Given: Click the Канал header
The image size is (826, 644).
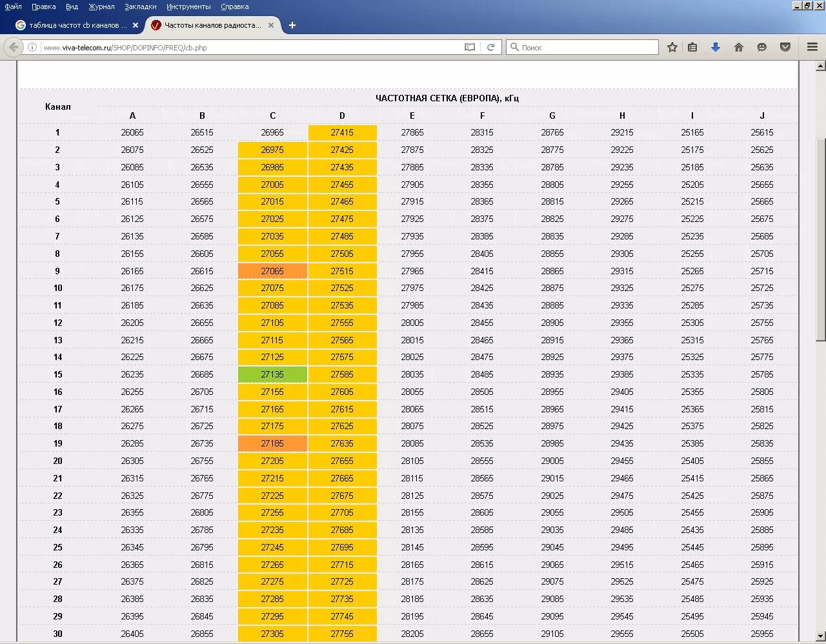Looking at the screenshot, I should tap(58, 106).
